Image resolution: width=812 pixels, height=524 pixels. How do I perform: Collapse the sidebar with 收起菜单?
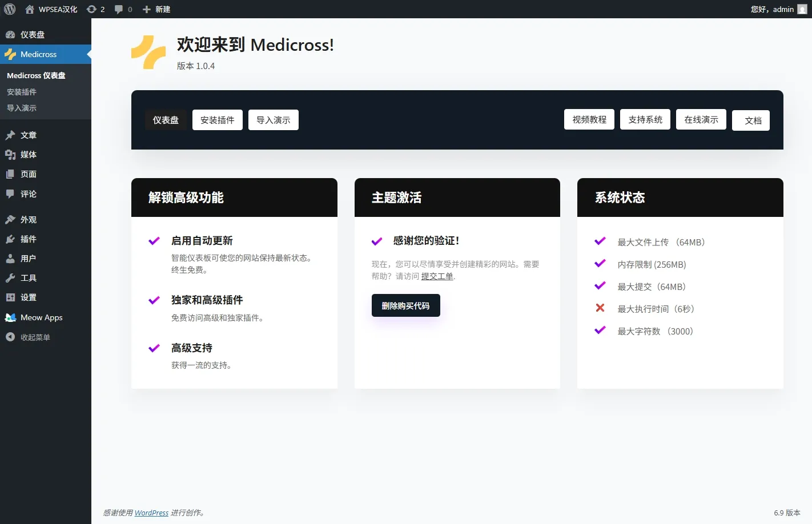point(35,337)
